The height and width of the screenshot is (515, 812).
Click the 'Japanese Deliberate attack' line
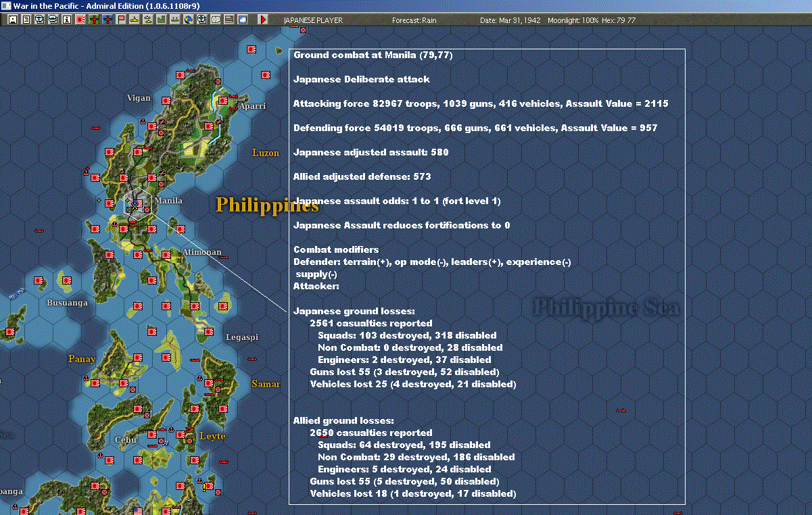pyautogui.click(x=362, y=80)
